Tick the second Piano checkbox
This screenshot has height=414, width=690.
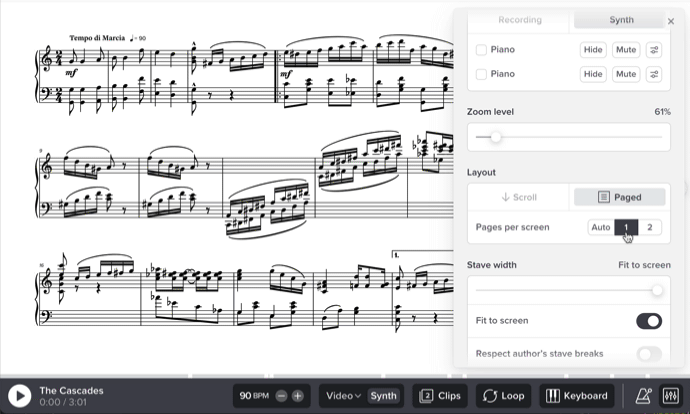tap(481, 74)
